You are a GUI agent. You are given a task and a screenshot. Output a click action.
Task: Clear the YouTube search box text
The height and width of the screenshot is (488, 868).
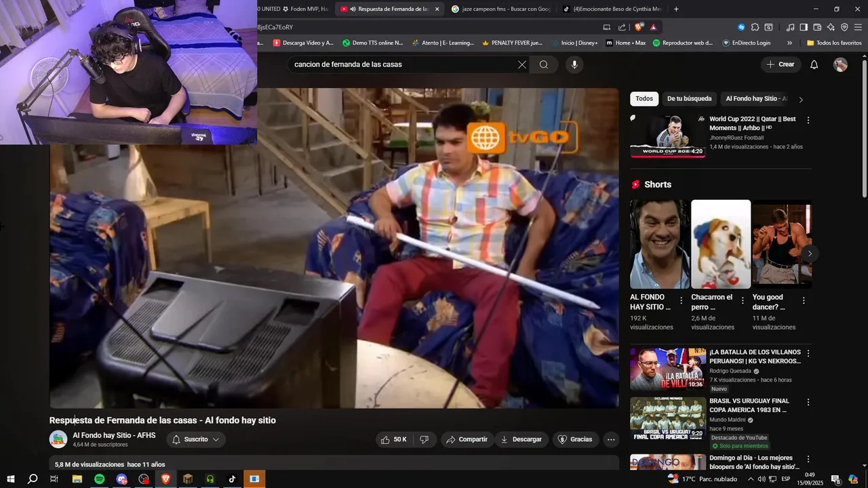pos(521,64)
